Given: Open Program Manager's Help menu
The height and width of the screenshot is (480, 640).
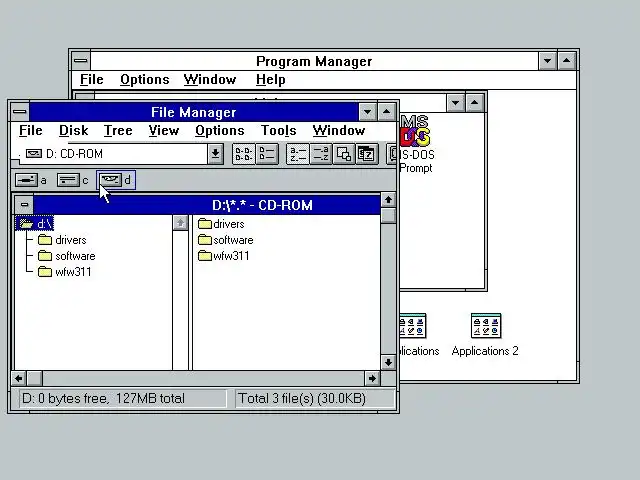Looking at the screenshot, I should (270, 79).
